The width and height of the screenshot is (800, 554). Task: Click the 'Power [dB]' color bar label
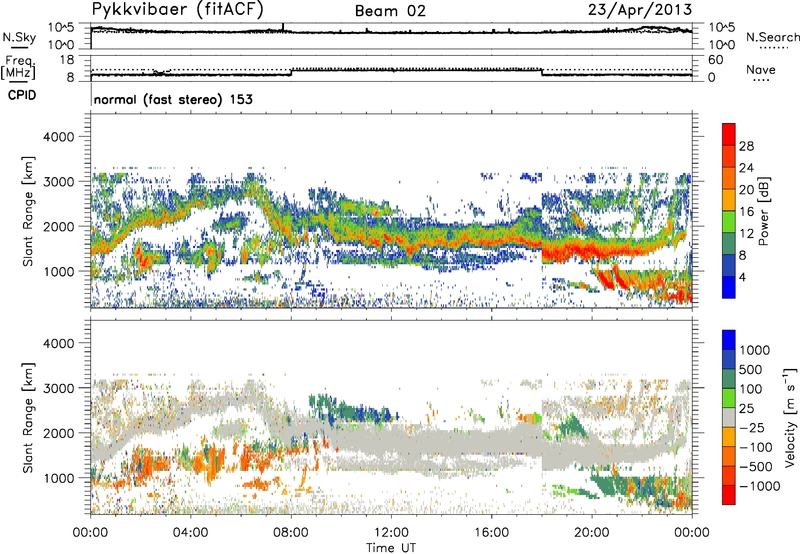[763, 211]
